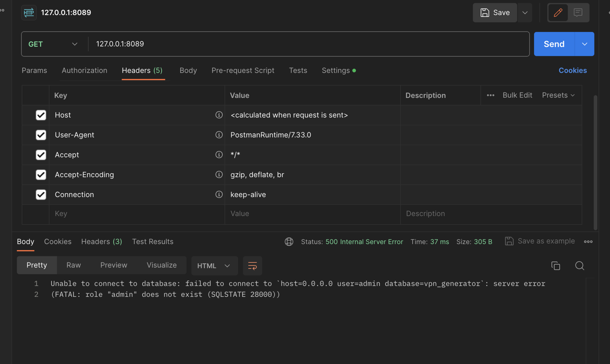This screenshot has width=610, height=364.
Task: Click the Description column header
Action: point(425,95)
